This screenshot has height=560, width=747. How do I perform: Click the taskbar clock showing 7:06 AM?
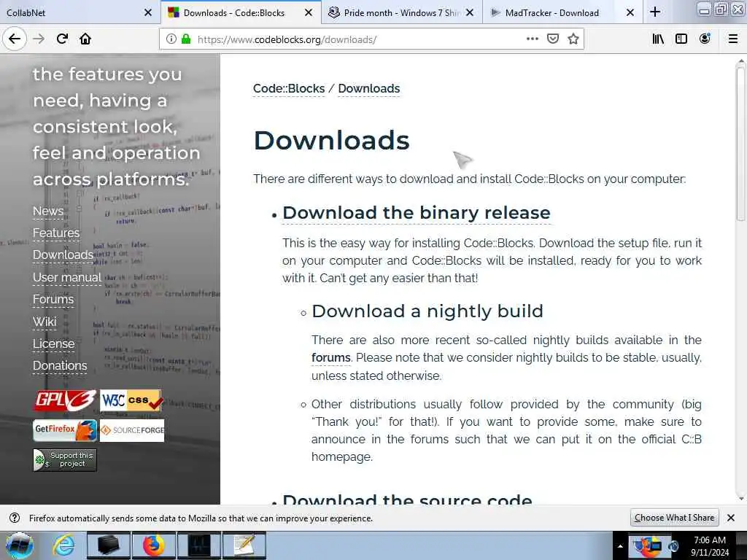click(x=709, y=546)
